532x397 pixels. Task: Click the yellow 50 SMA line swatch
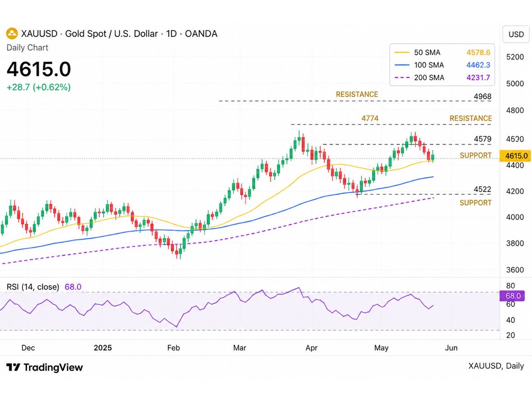pyautogui.click(x=402, y=53)
